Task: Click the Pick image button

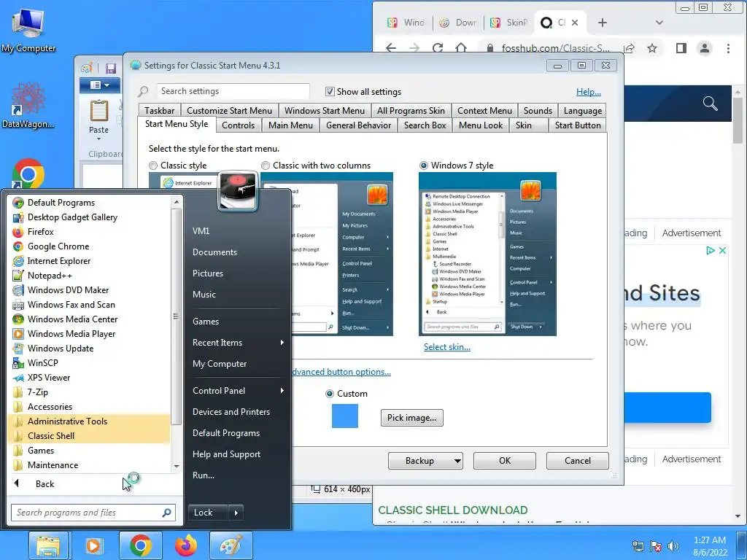Action: pos(411,418)
